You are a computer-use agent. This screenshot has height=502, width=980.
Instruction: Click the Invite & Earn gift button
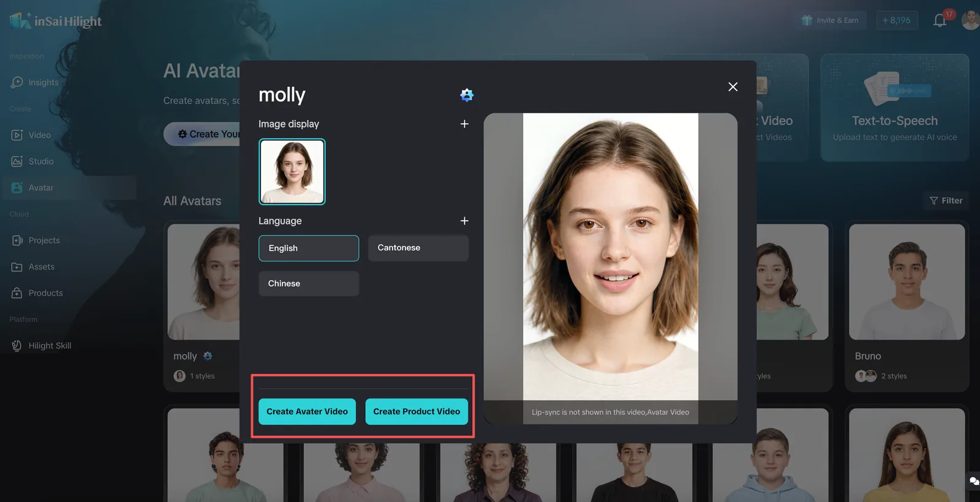[830, 20]
